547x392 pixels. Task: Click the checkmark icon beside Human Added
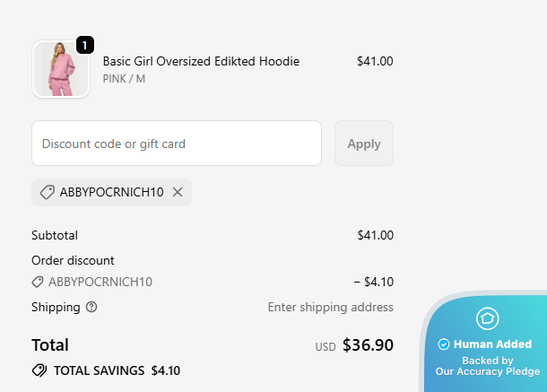pos(443,344)
